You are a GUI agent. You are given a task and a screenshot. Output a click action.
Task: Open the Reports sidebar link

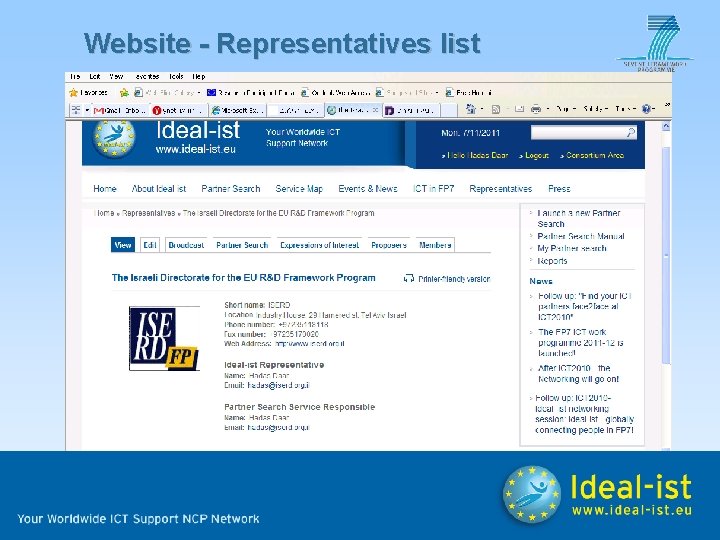click(x=552, y=261)
